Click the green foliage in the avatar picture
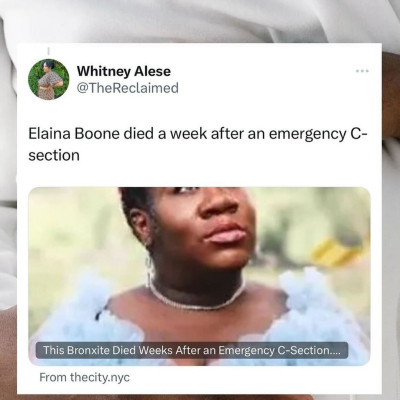This screenshot has width=400, height=400. [35, 78]
